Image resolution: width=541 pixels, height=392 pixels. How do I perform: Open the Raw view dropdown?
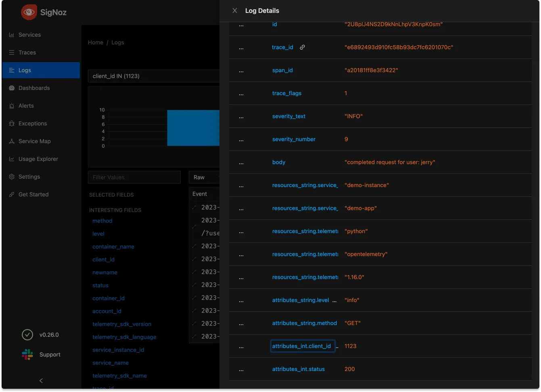[204, 177]
